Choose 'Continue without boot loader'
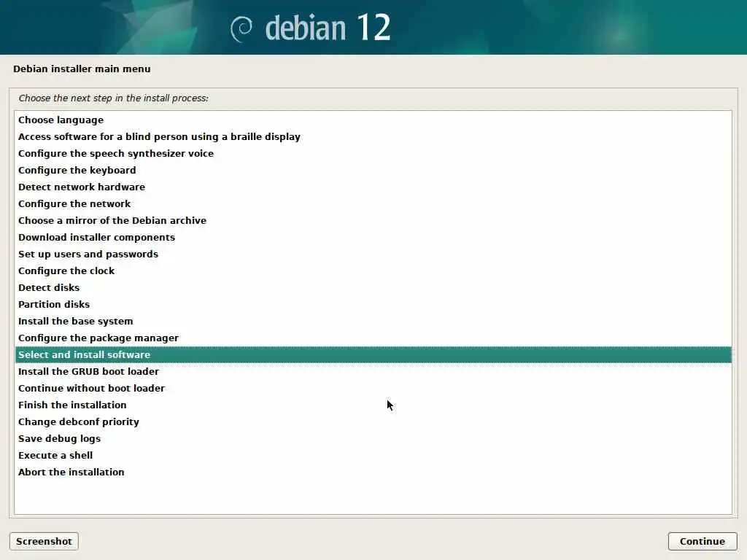The width and height of the screenshot is (747, 560). coord(373,388)
